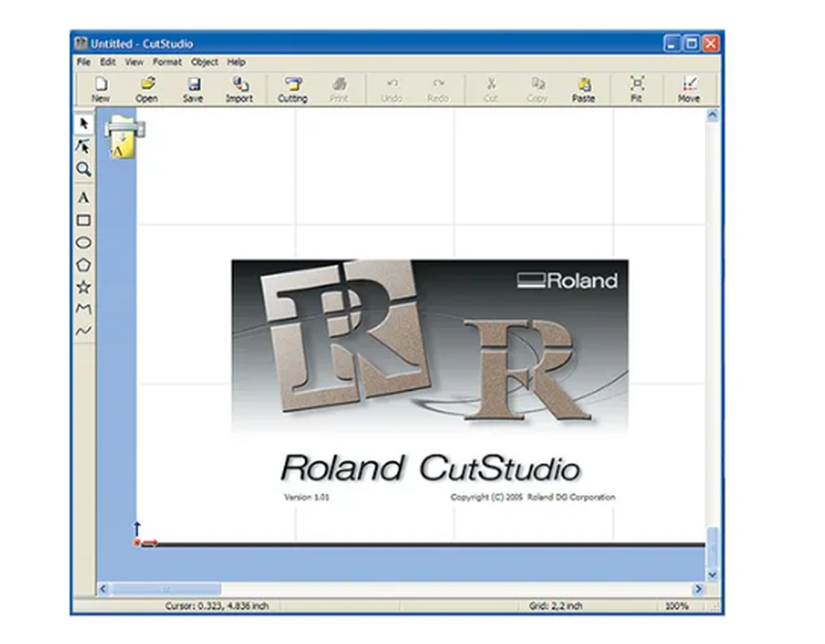Image resolution: width=825 pixels, height=644 pixels.
Task: Click the right arrow of horizontal scrollbar
Action: [x=698, y=590]
